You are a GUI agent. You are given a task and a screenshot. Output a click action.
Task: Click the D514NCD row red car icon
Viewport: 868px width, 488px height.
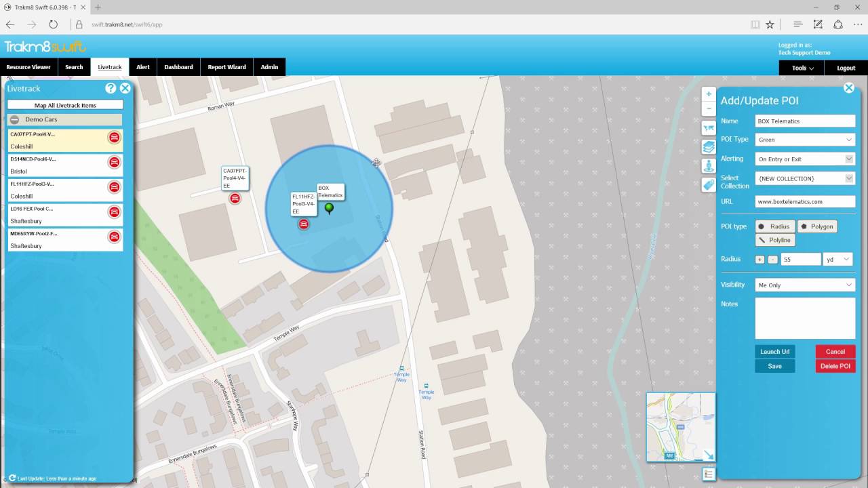114,163
